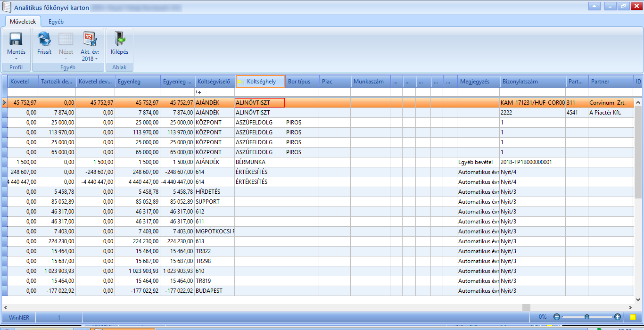Click the zoom in plus icon
644x330 pixels.
(x=618, y=317)
